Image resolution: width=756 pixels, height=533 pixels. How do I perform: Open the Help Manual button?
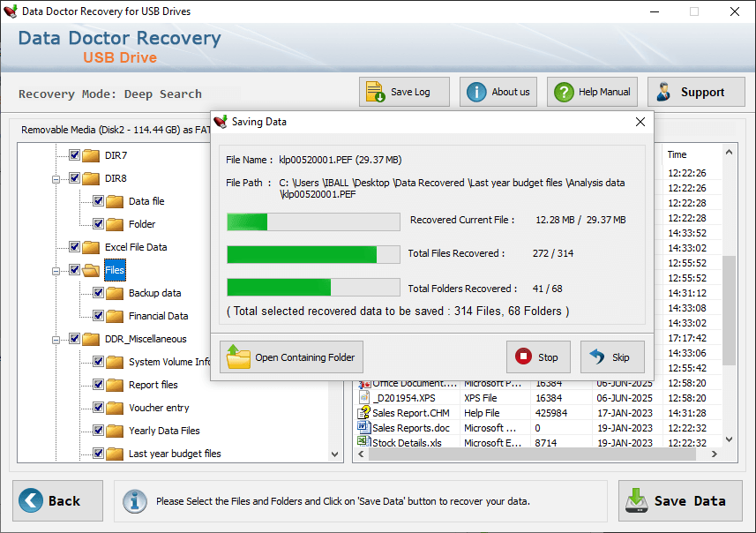[x=592, y=92]
